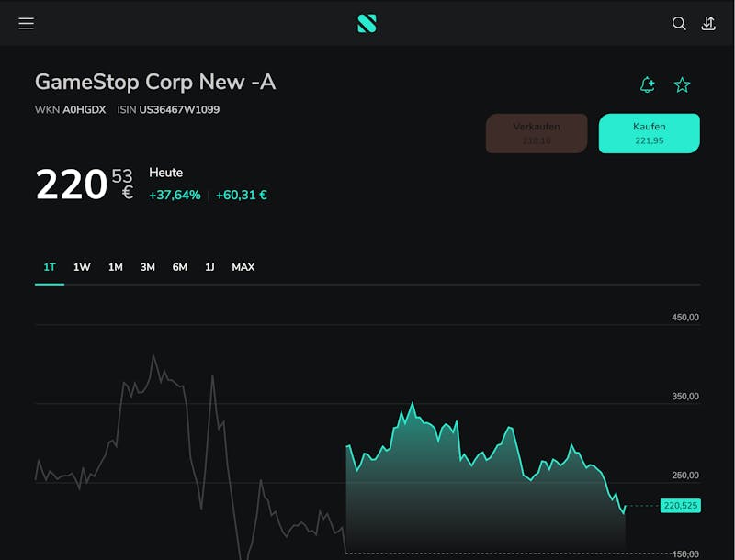Show the 1J yearly chart
The height and width of the screenshot is (560, 735).
[x=209, y=267]
